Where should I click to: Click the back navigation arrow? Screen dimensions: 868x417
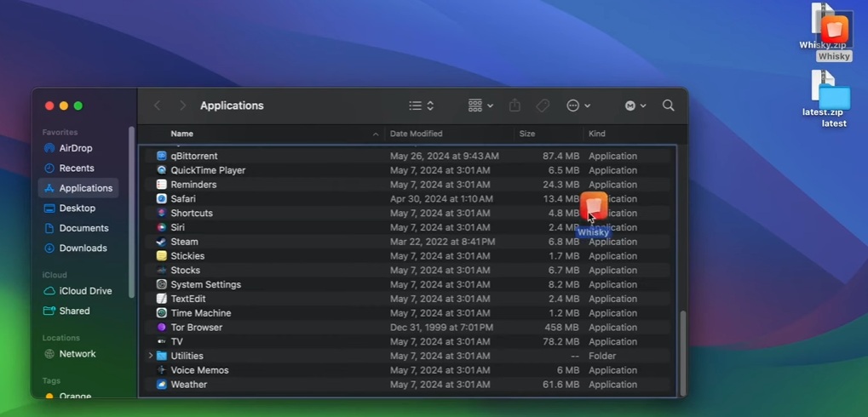(x=158, y=106)
